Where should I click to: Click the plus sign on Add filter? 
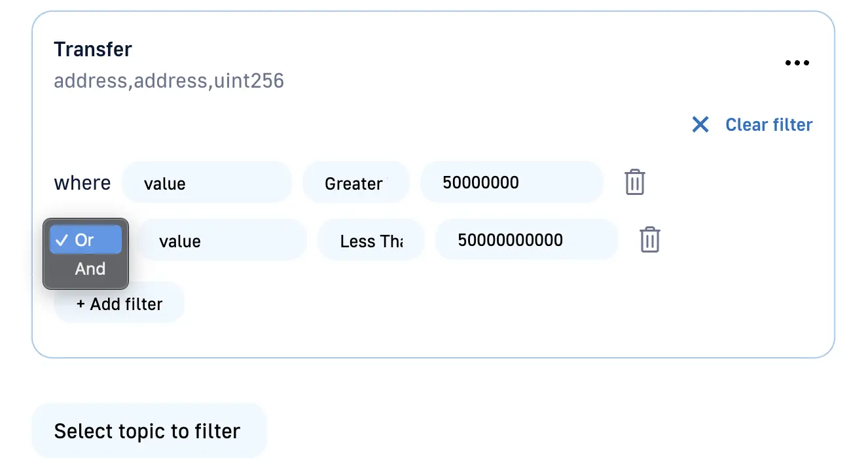click(81, 304)
